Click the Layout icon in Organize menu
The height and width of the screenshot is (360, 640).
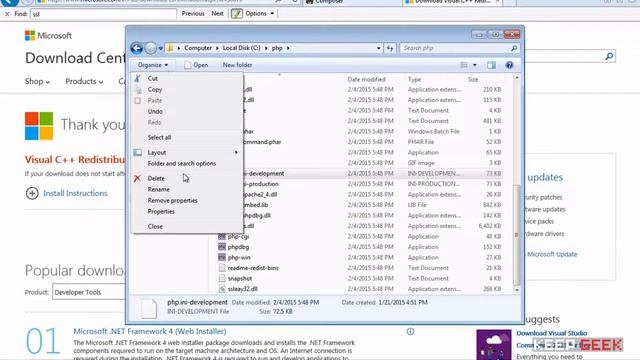pos(138,152)
